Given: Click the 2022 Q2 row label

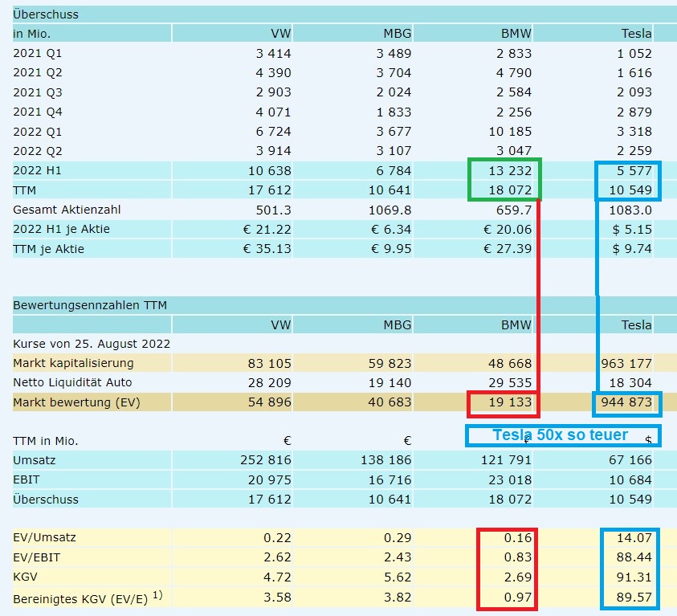Looking at the screenshot, I should tap(38, 151).
